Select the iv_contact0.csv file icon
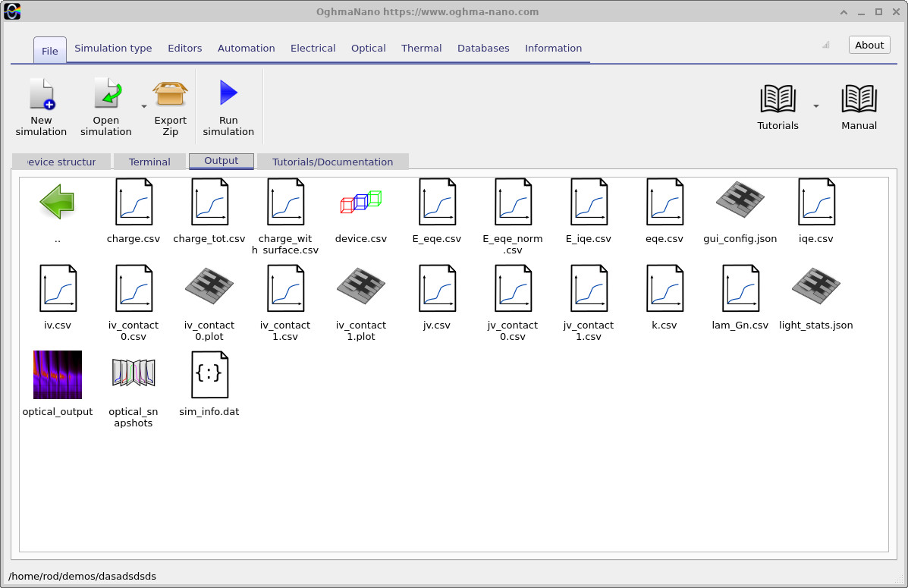Viewport: 908px width, 588px height. pyautogui.click(x=134, y=288)
